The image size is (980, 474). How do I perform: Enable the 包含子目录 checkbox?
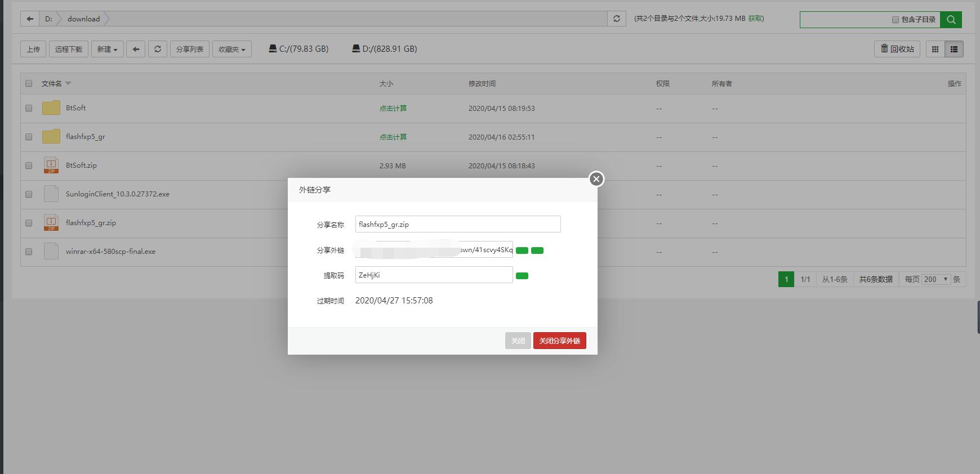(x=896, y=20)
